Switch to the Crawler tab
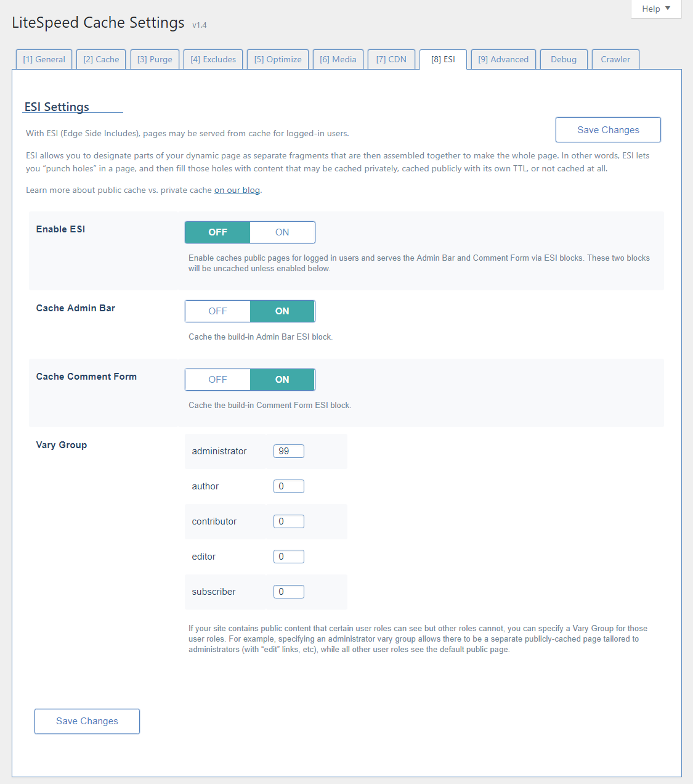The width and height of the screenshot is (693, 784). (615, 60)
